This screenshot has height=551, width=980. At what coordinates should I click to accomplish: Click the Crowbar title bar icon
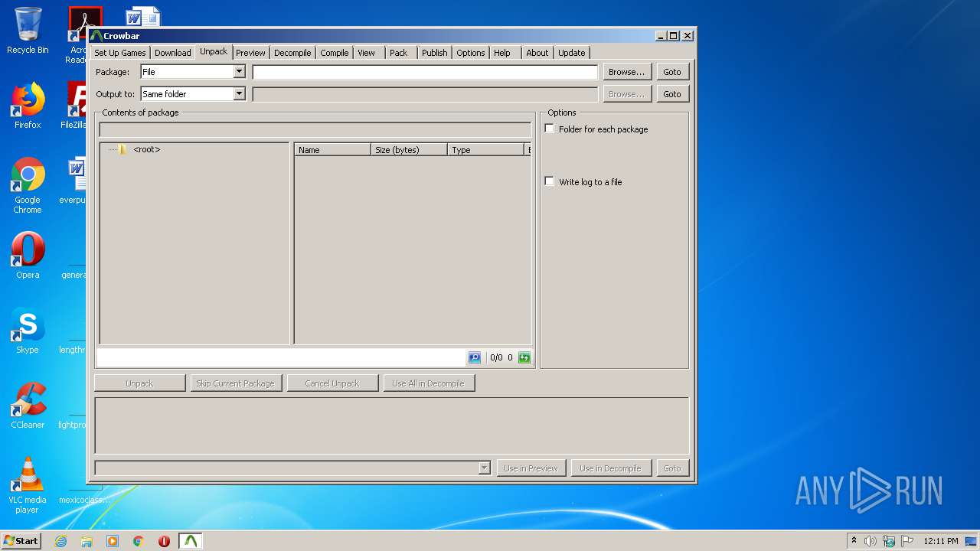(x=96, y=35)
